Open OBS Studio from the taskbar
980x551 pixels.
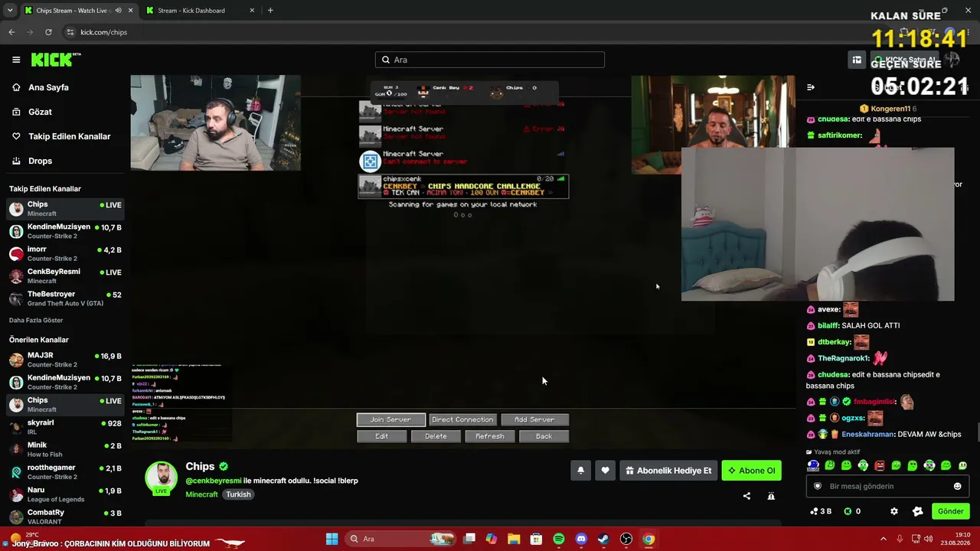click(626, 539)
